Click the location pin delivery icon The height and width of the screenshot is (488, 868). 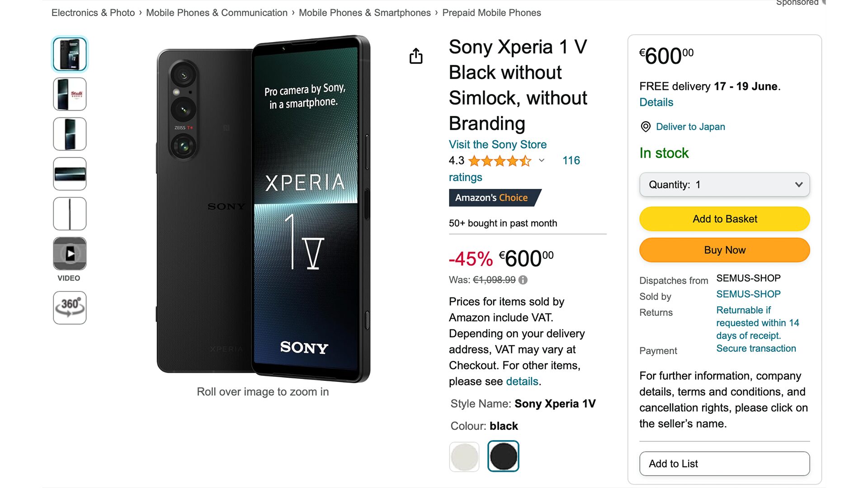tap(646, 127)
